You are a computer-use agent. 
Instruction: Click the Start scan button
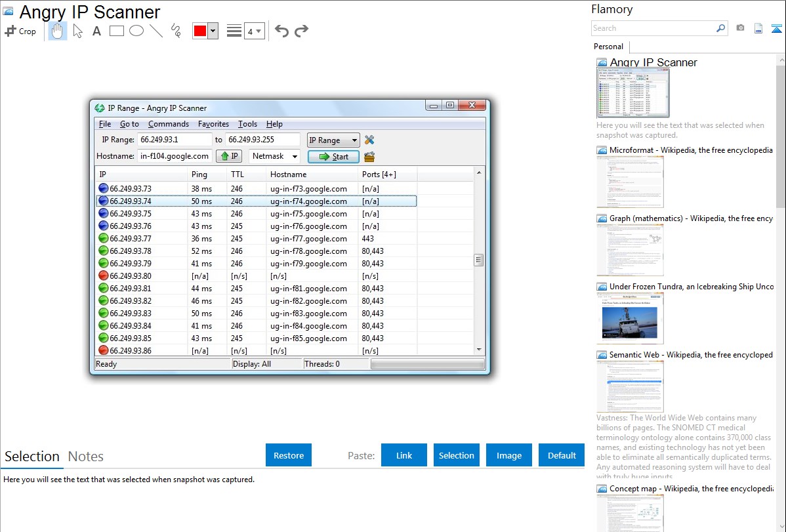(x=333, y=157)
